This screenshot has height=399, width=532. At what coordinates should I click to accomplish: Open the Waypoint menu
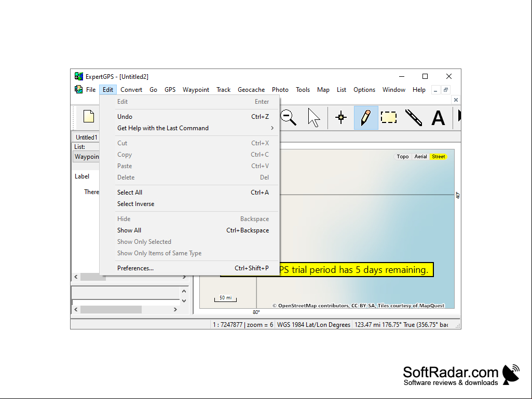(196, 90)
